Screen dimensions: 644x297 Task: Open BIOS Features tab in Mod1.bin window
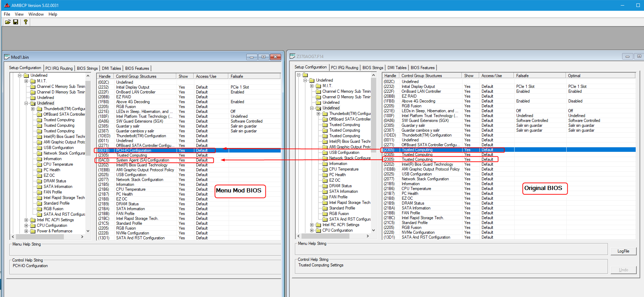tap(137, 68)
